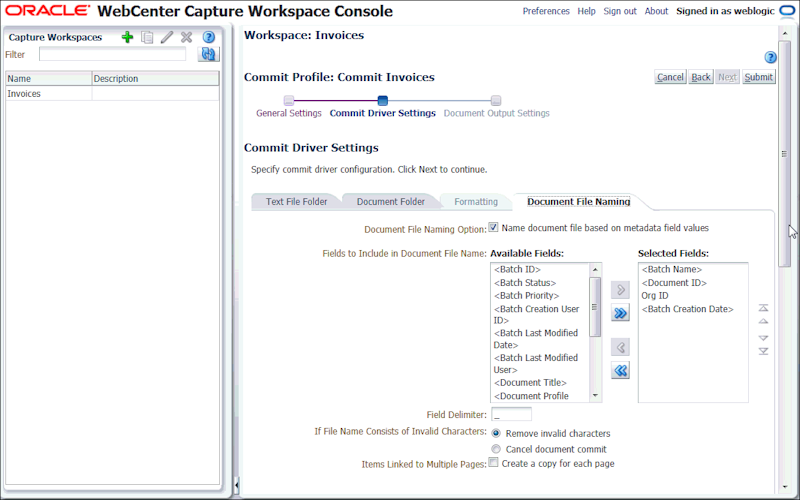Toggle name document file by metadata checkbox
Image resolution: width=800 pixels, height=500 pixels.
pos(493,228)
